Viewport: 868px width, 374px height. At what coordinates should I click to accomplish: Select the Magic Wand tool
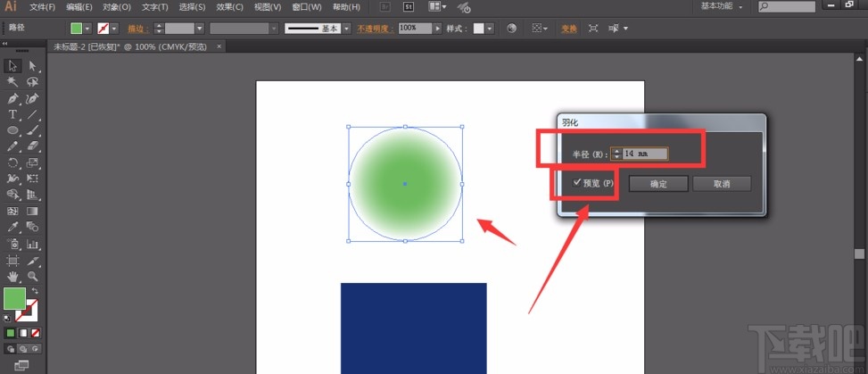[x=12, y=82]
